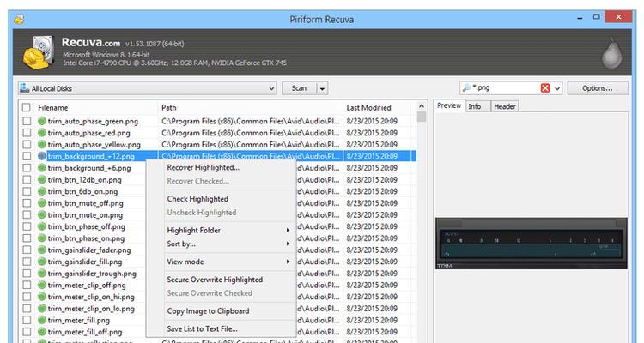Click status icon for trim_auto_phase_yellow.png

pos(41,144)
